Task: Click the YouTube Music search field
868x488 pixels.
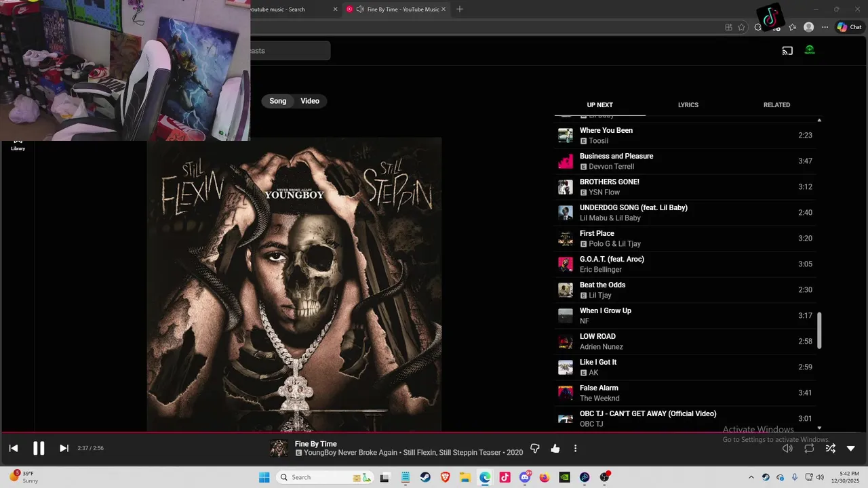Action: coord(290,51)
